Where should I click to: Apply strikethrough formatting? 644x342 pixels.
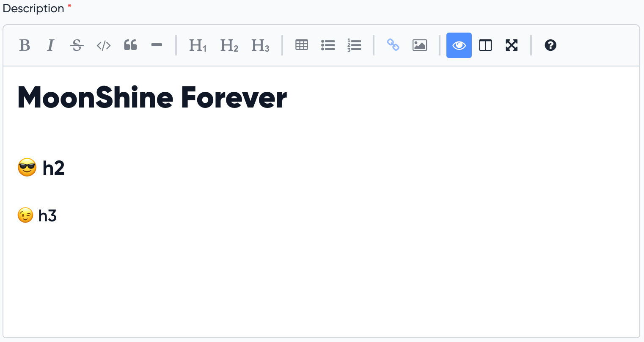pos(77,45)
